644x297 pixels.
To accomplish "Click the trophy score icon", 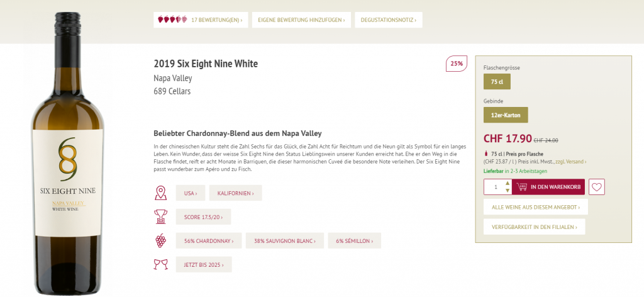I will (160, 217).
